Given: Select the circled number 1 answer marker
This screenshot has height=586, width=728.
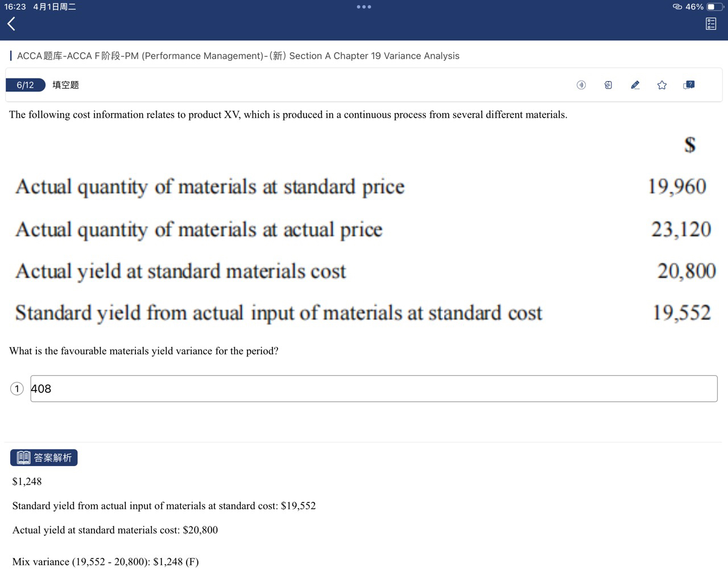Looking at the screenshot, I should coord(17,389).
